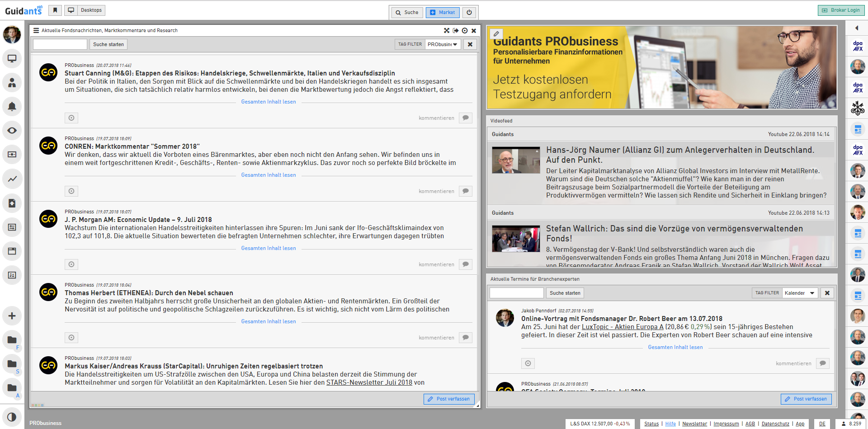Open the alarm bell in the left sidebar
The image size is (868, 429).
point(12,106)
